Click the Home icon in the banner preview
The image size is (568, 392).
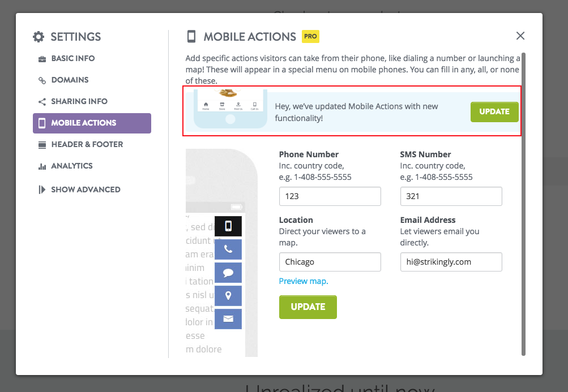click(x=206, y=105)
